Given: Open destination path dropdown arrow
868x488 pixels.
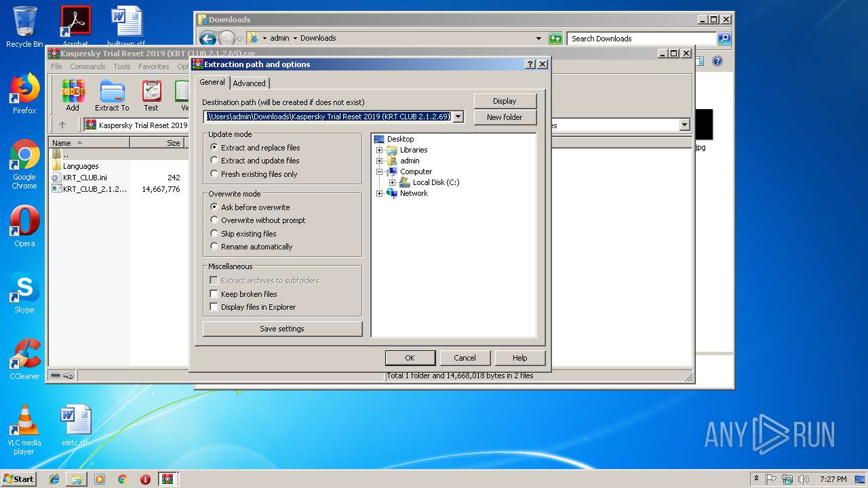Looking at the screenshot, I should coord(458,117).
